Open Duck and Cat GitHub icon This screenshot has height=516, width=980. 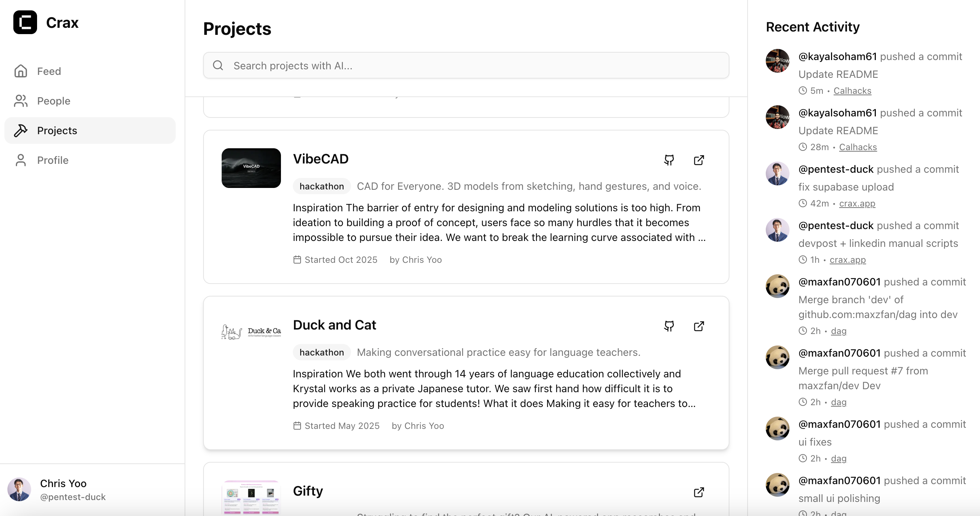(x=669, y=326)
